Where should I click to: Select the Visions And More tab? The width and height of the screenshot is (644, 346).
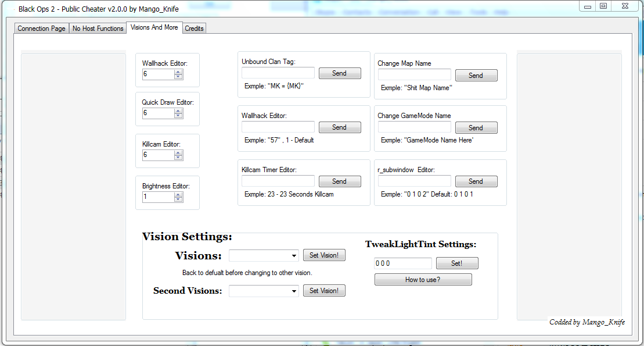tap(154, 27)
